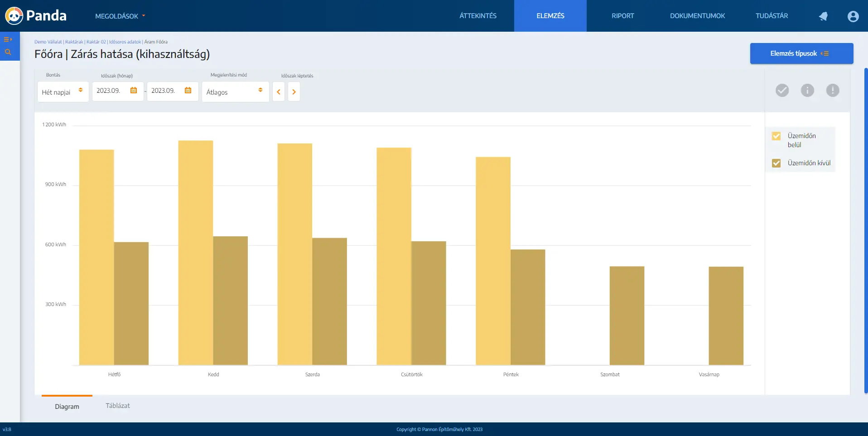Open the MEGOLDÁSOK dropdown menu
The image size is (868, 436).
click(120, 16)
